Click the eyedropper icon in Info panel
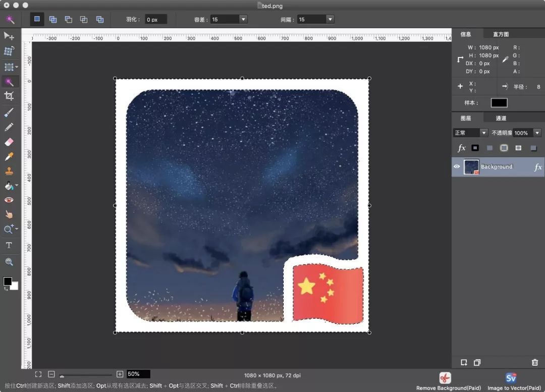 point(505,60)
